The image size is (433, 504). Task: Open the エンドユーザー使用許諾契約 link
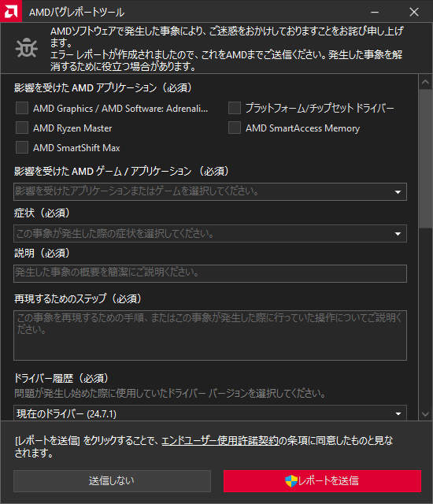pyautogui.click(x=220, y=441)
